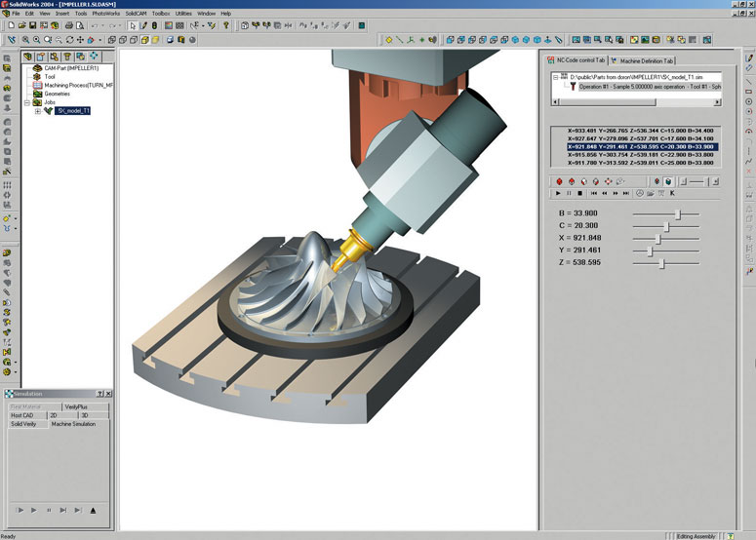Click the Rebuild traffic light icon
The height and width of the screenshot is (540, 756).
tap(154, 25)
